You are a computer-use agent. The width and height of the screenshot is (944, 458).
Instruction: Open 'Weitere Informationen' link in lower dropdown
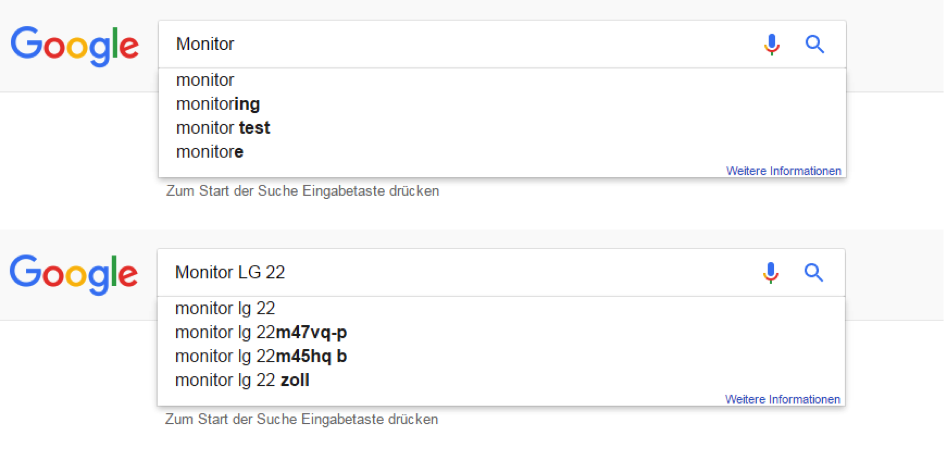[x=782, y=399]
